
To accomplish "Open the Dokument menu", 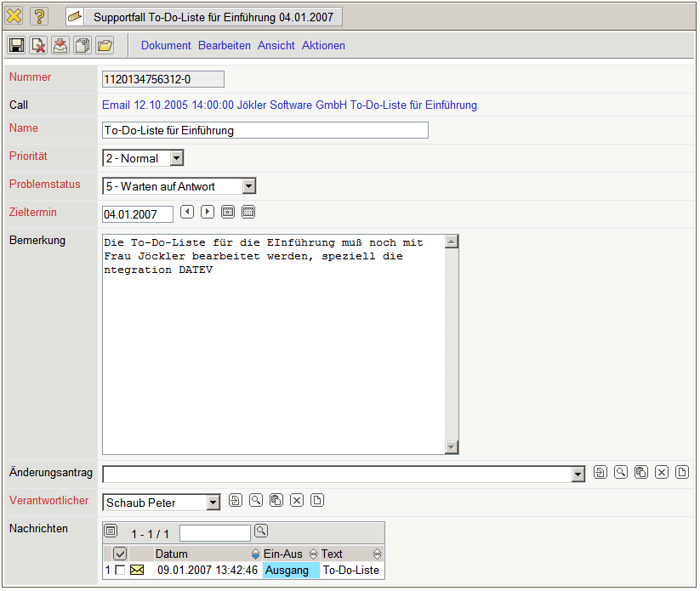I will (166, 45).
